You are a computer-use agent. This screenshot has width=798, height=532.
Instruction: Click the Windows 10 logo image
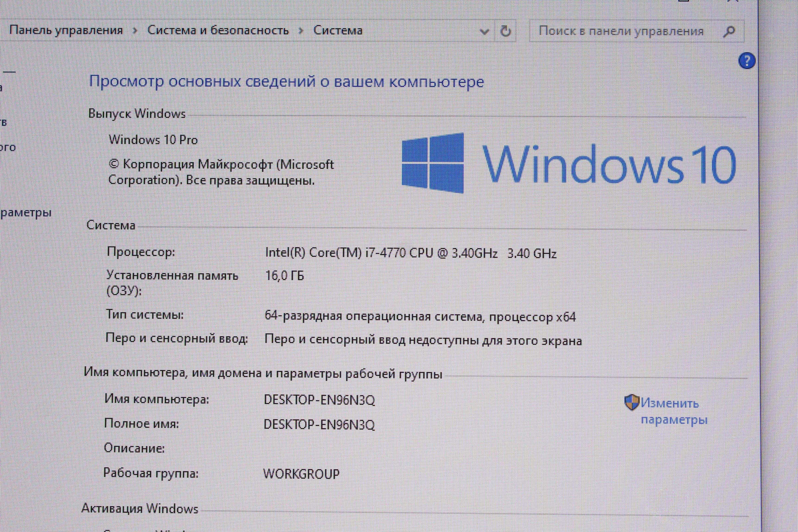coord(569,163)
